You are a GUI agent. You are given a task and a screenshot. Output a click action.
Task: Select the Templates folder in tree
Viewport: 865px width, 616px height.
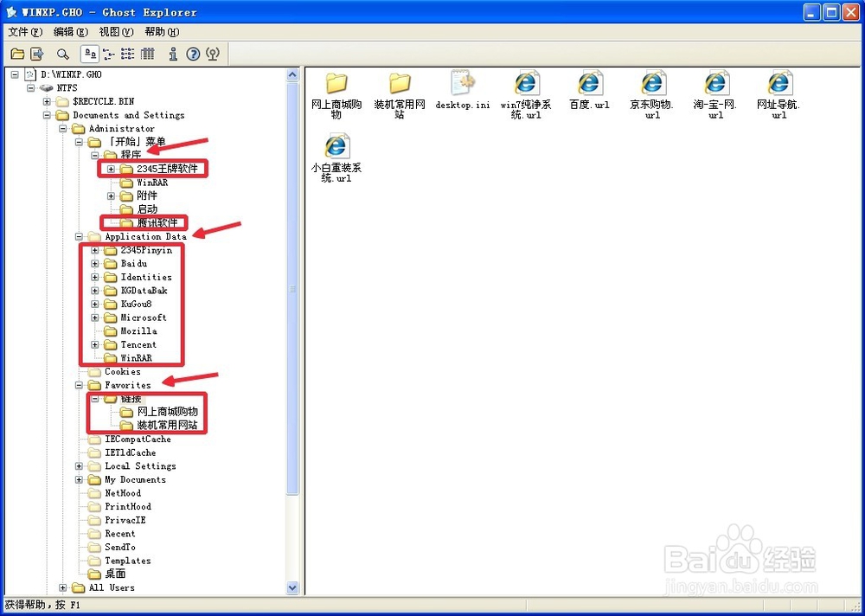[127, 561]
